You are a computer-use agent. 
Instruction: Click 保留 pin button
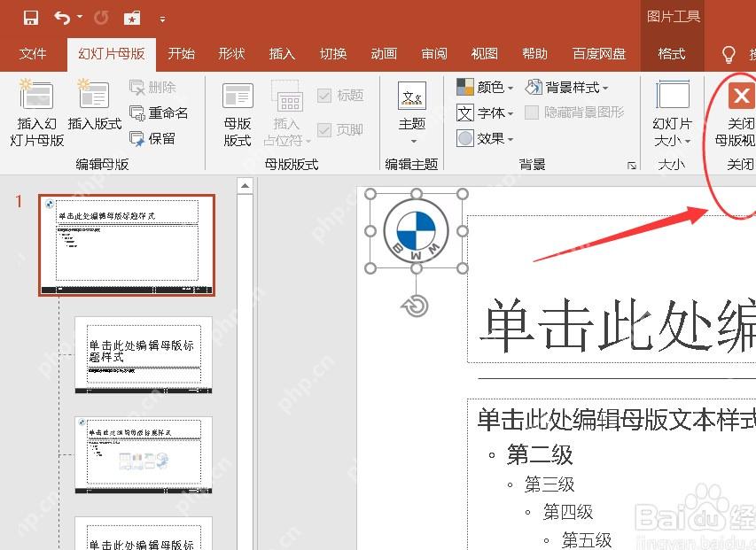(152, 139)
